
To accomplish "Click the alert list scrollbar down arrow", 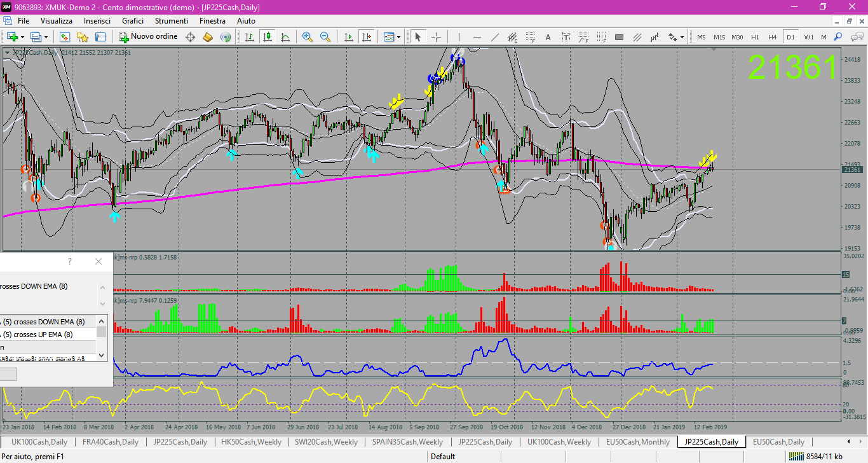I will click(102, 357).
